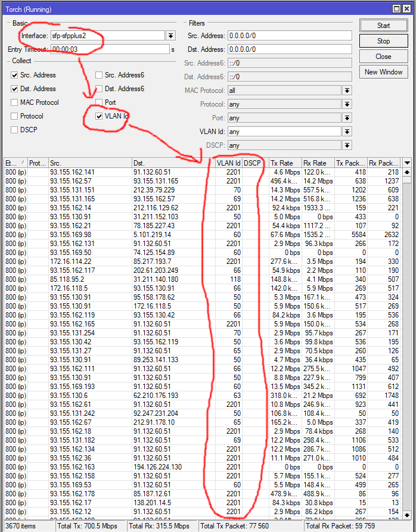416x532 pixels.
Task: Click the table scrollbar up arrow
Action: (x=408, y=172)
